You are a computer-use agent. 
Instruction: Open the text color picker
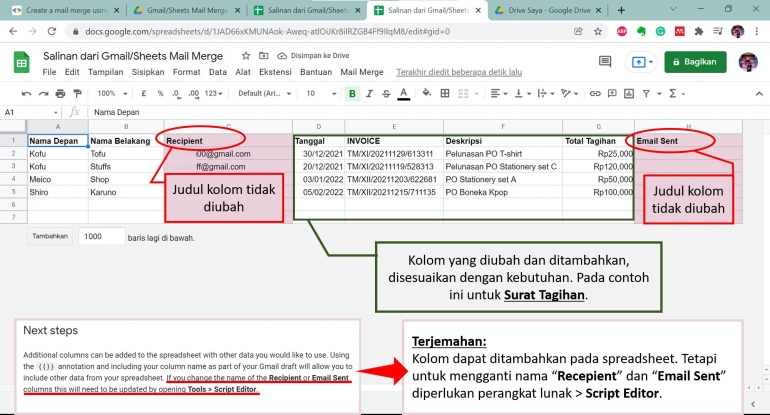(404, 93)
